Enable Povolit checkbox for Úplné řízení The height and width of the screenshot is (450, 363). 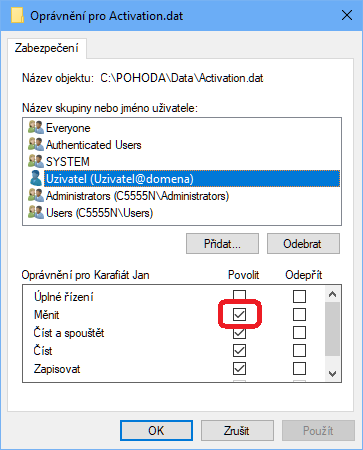tap(239, 295)
